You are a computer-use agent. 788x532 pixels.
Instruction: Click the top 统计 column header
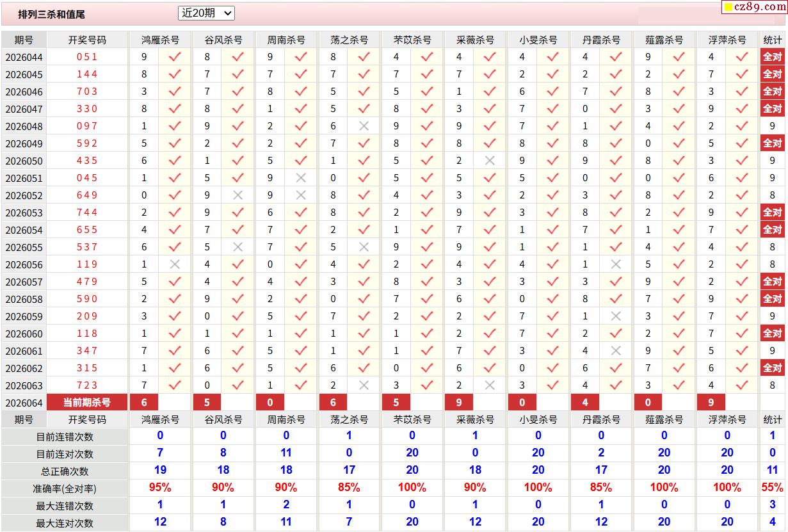tap(773, 40)
